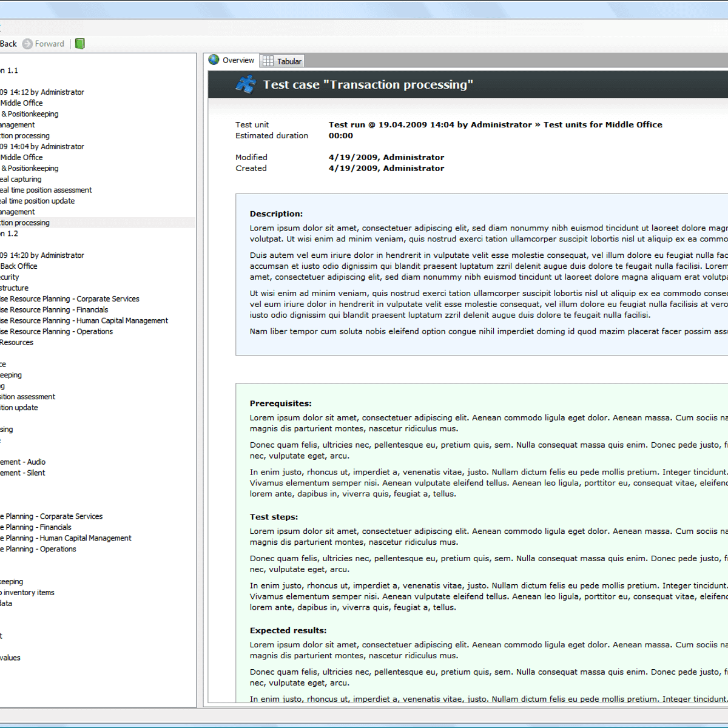Click the '00:00' duration value
728x728 pixels.
pos(341,135)
